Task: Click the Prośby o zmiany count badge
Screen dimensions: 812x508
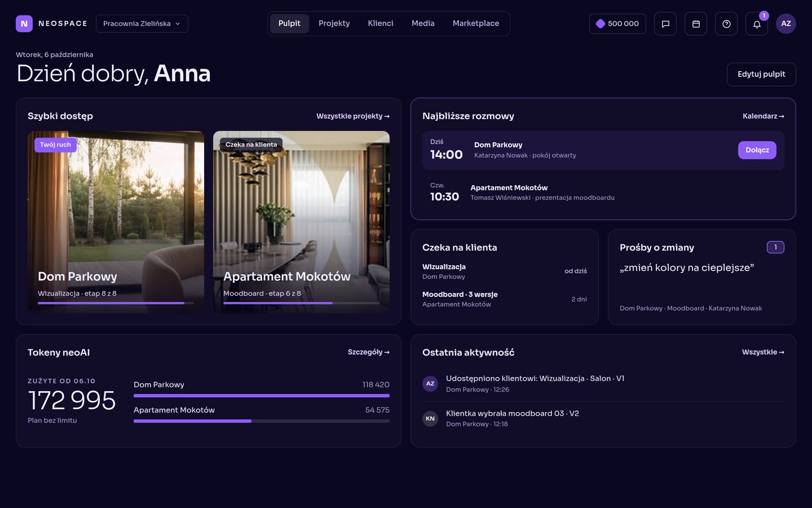Action: (x=775, y=247)
